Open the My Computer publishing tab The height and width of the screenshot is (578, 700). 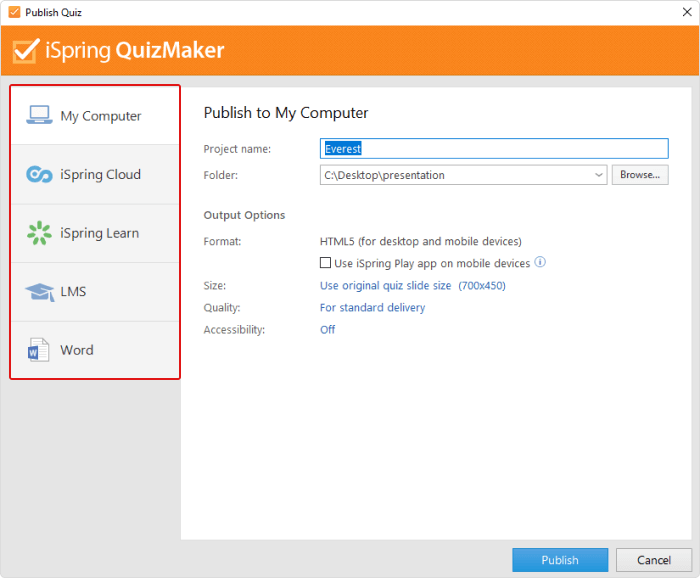(x=95, y=115)
